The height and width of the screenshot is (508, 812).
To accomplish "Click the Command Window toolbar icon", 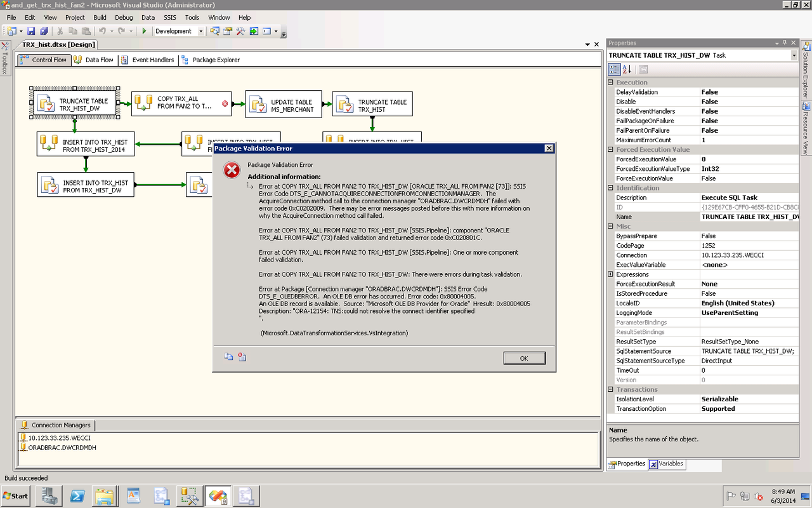I will point(267,31).
